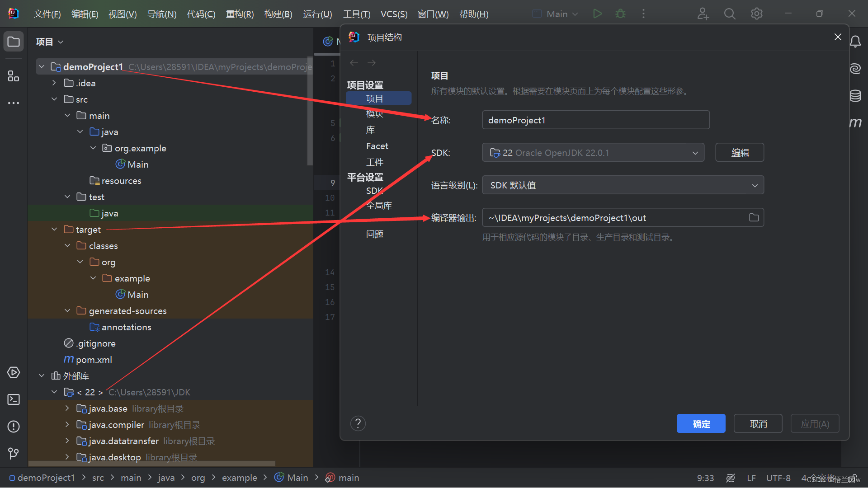Collapse the External Libraries node
Image resolution: width=868 pixels, height=488 pixels.
tap(42, 376)
